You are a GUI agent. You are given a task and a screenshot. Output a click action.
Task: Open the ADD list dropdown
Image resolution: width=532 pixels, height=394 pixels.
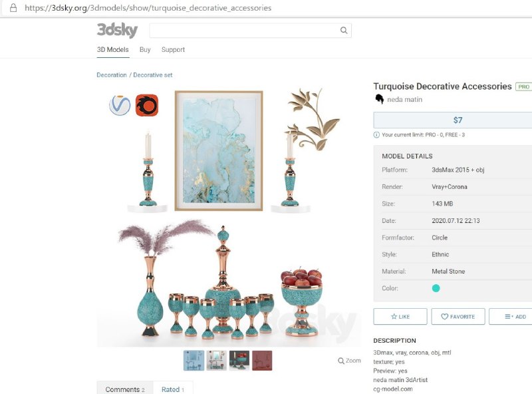coord(511,317)
